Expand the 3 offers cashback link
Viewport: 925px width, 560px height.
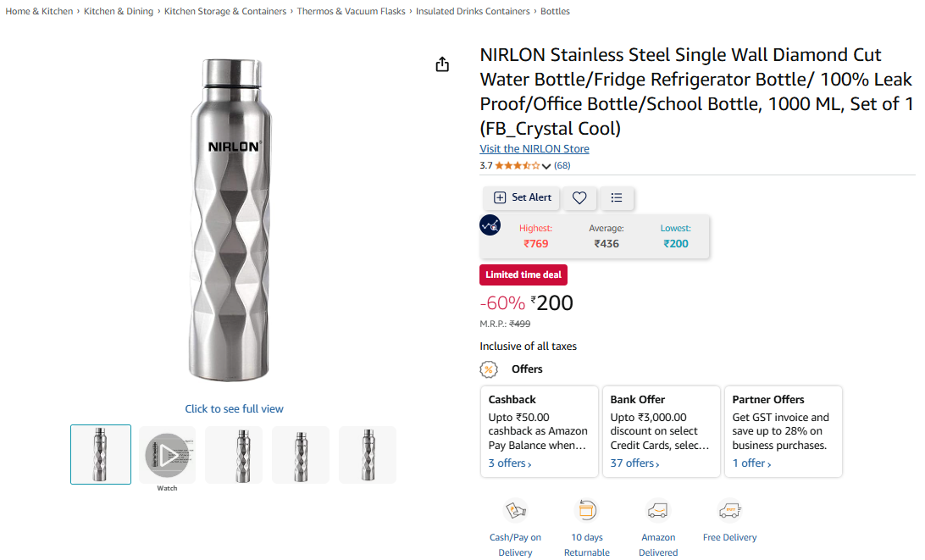click(510, 463)
